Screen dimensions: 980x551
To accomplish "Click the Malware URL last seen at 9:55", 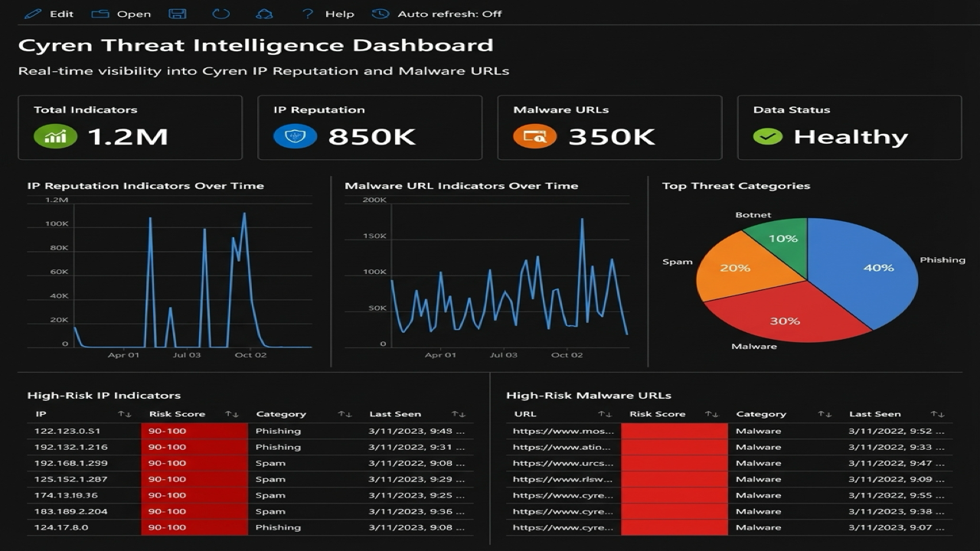I will coord(897,495).
